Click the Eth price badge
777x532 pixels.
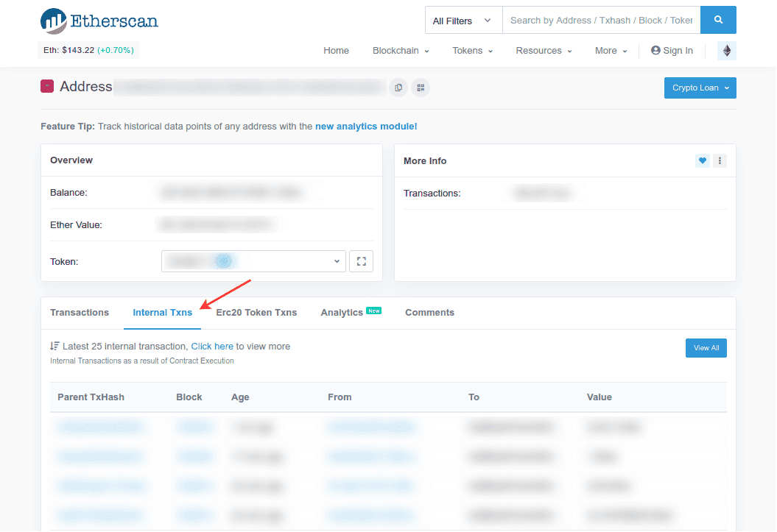(x=88, y=50)
